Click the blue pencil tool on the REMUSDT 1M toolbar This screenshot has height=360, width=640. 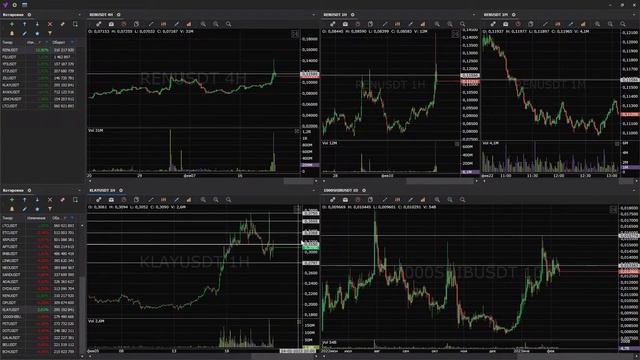tap(571, 24)
